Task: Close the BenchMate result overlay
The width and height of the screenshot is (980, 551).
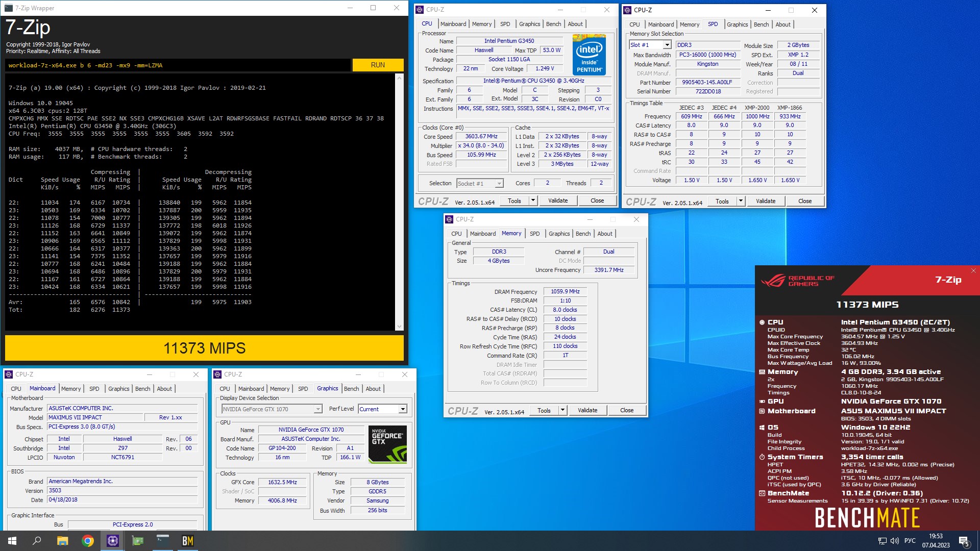Action: pyautogui.click(x=973, y=271)
